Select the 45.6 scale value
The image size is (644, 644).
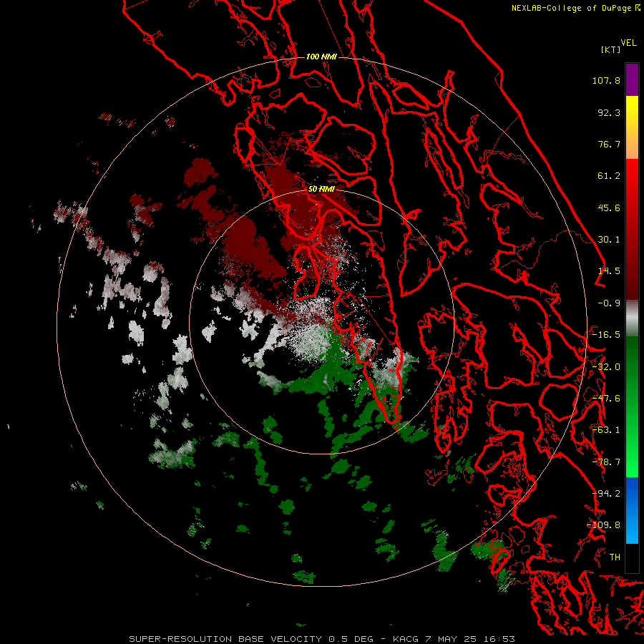609,208
